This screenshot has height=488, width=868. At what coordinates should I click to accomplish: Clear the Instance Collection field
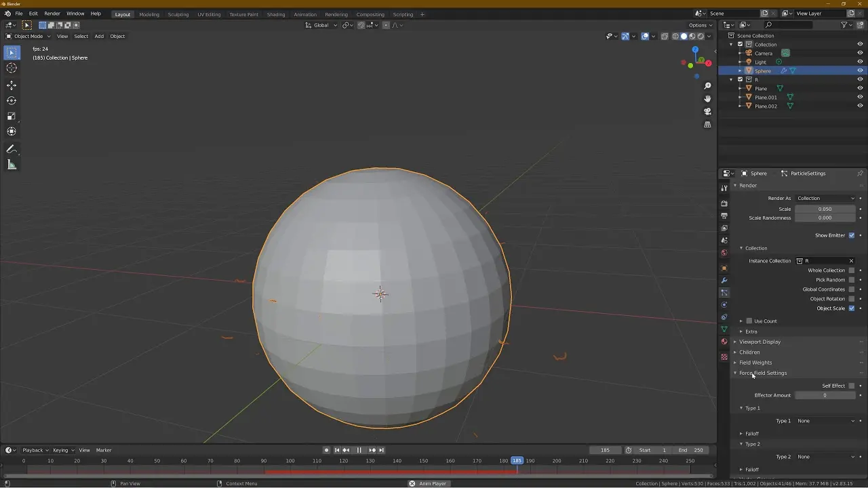(x=851, y=261)
